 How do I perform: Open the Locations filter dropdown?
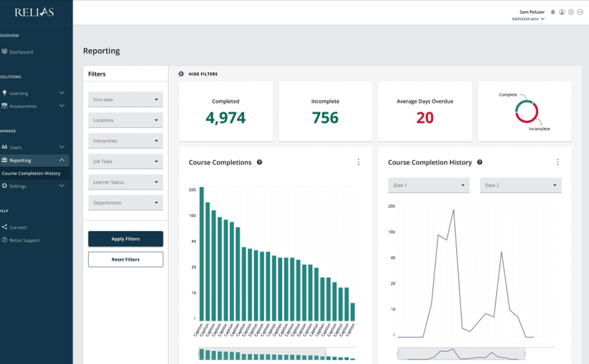pos(126,120)
